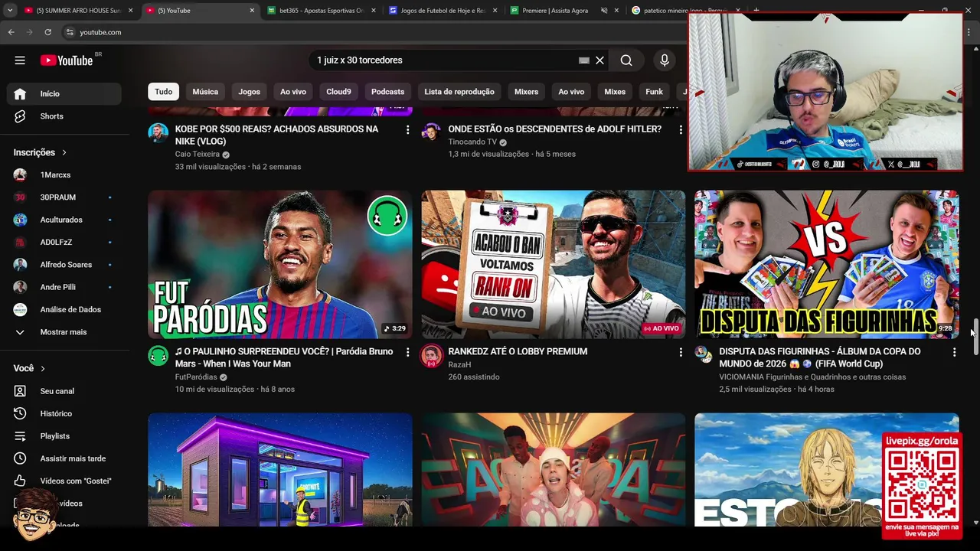Close the active YouTube browser tab
Image resolution: width=980 pixels, height=551 pixels.
point(252,11)
